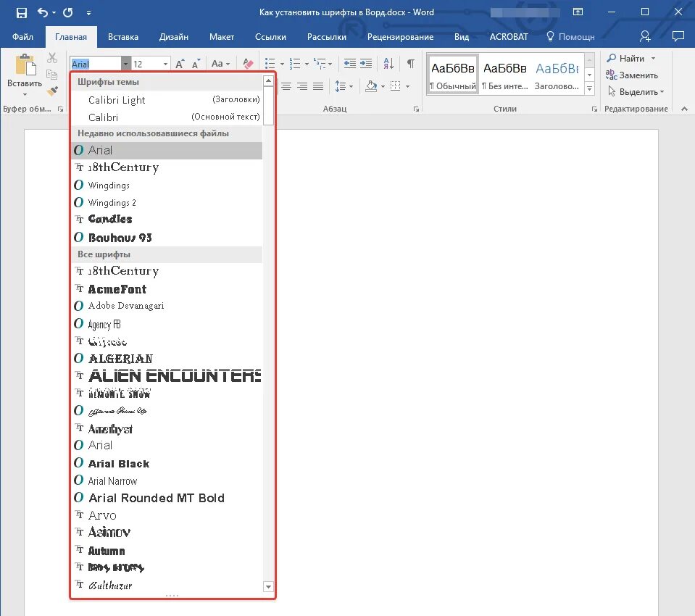This screenshot has width=695, height=616.
Task: Switch to the Макет tab
Action: [222, 37]
